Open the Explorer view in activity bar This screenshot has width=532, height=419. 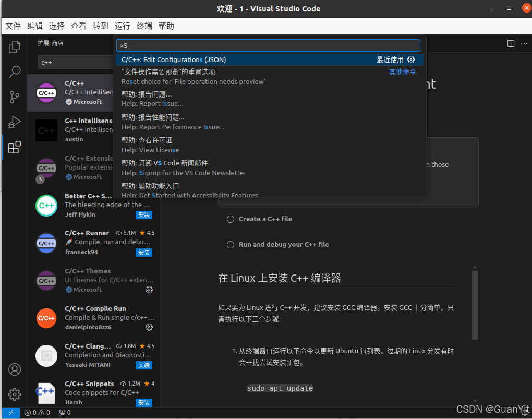click(14, 47)
